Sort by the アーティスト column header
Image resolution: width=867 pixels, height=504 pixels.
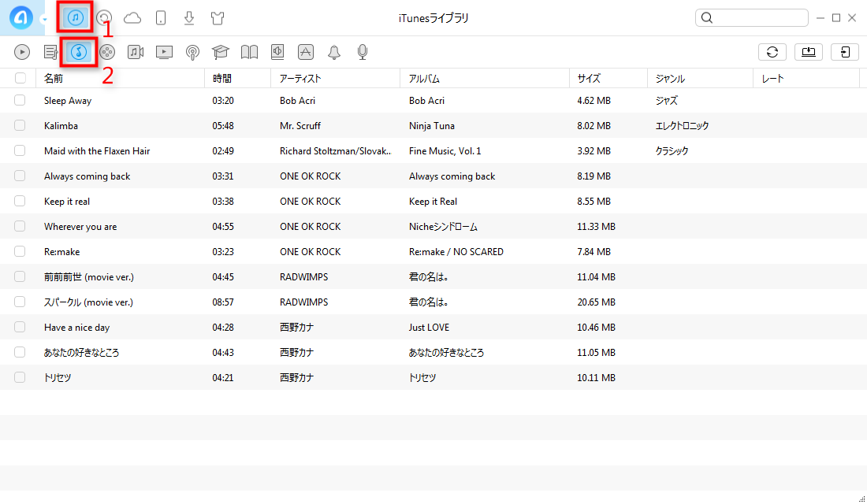point(335,79)
